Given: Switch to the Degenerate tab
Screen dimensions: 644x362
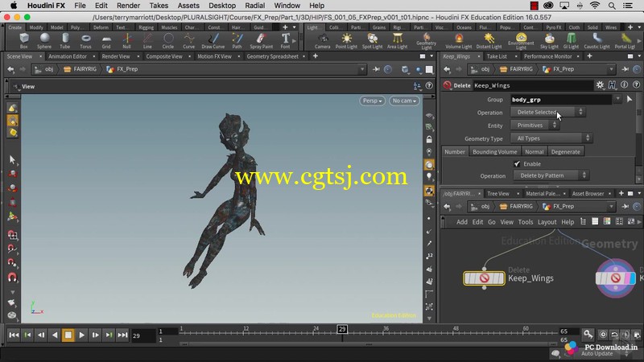Looking at the screenshot, I should point(566,152).
